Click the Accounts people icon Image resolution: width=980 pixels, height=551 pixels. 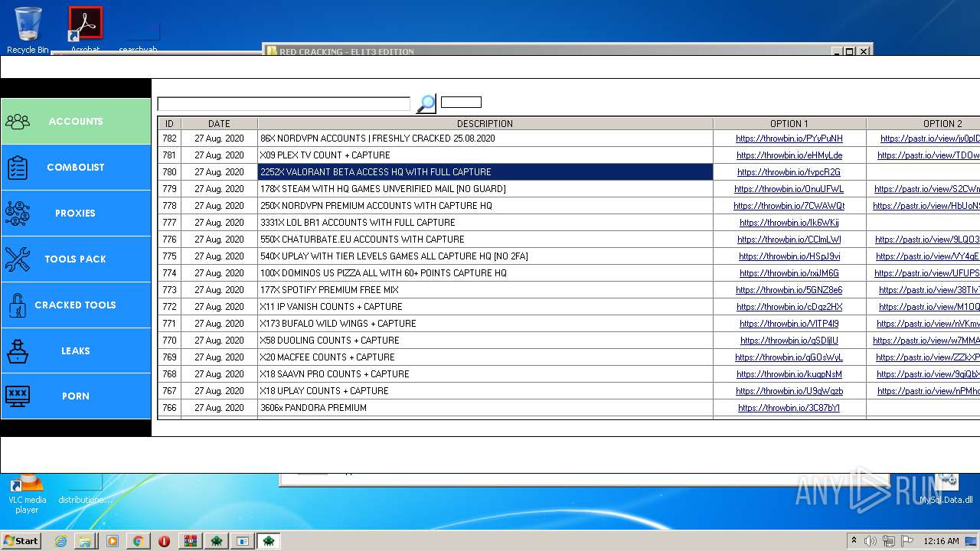tap(17, 122)
